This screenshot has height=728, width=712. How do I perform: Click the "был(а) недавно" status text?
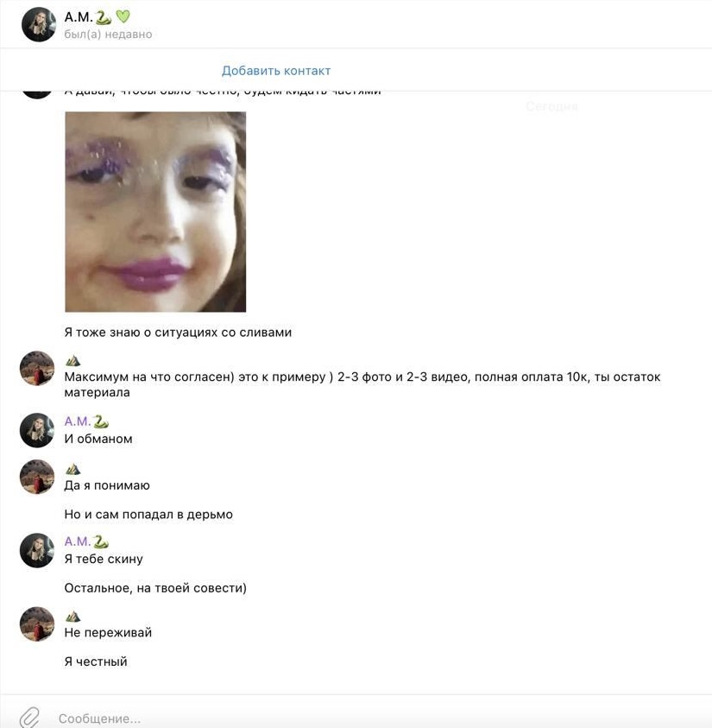click(x=108, y=35)
